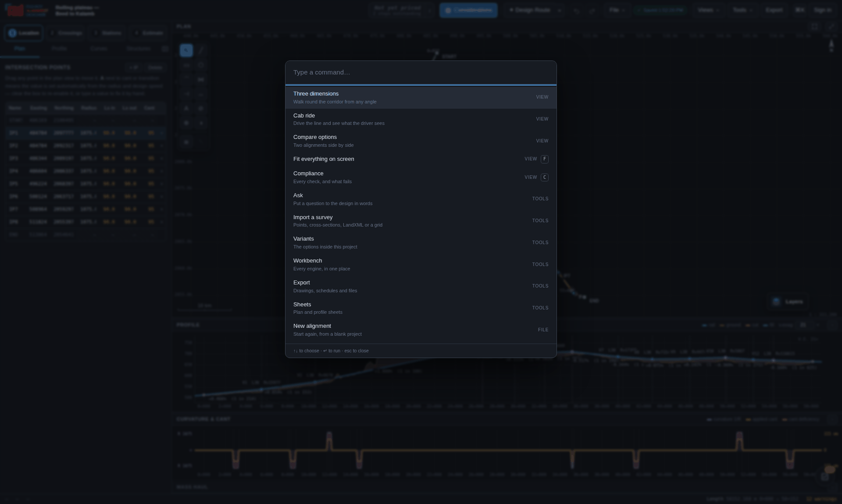Choose Import a survey
This screenshot has height=504, width=842.
click(x=421, y=221)
